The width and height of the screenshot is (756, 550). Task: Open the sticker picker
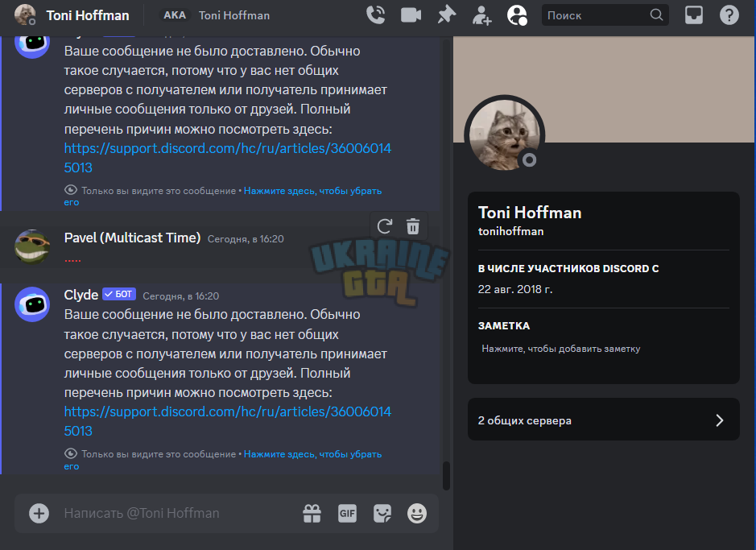pyautogui.click(x=382, y=514)
